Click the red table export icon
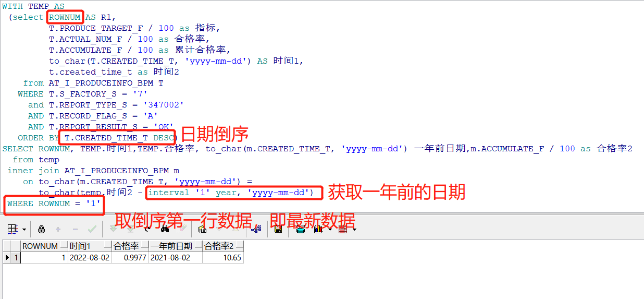This screenshot has width=644, height=299. click(x=342, y=229)
